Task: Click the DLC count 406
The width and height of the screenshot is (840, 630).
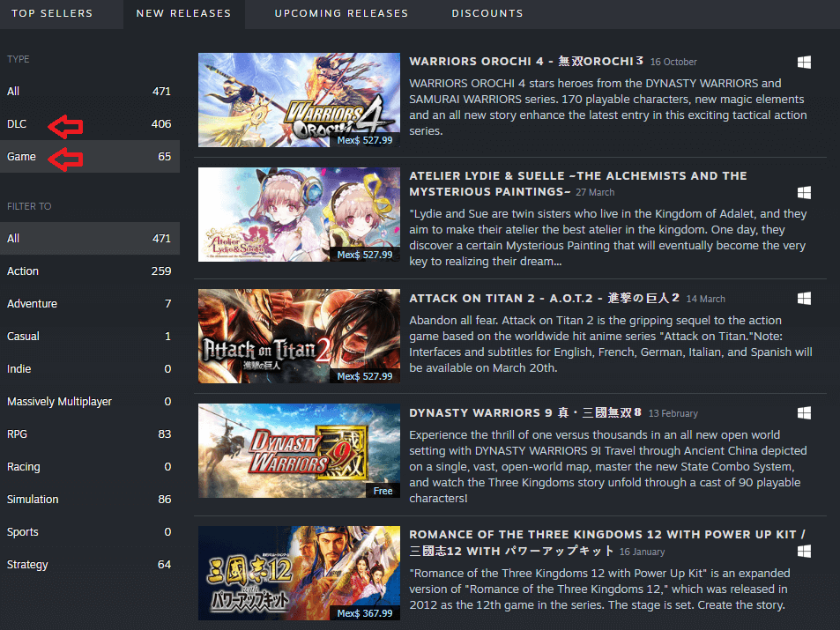Action: [x=161, y=123]
